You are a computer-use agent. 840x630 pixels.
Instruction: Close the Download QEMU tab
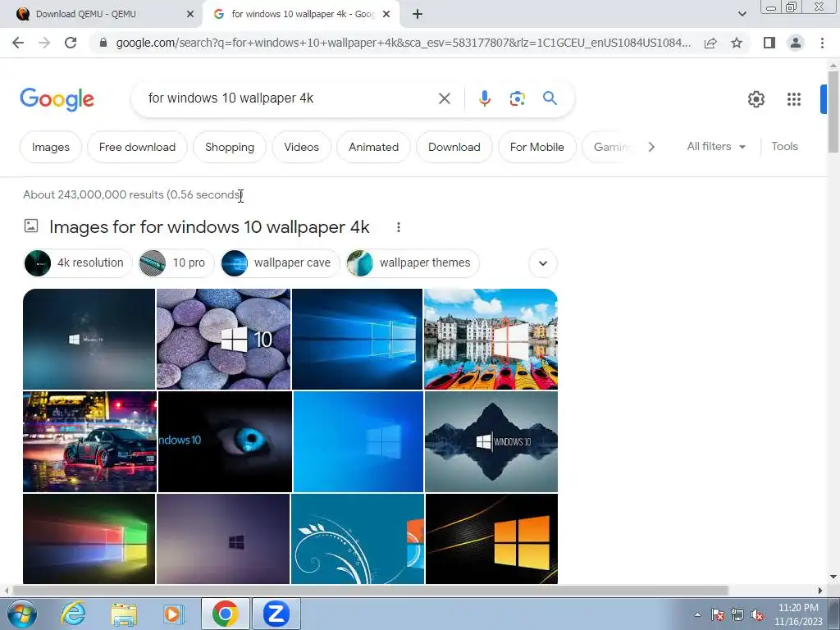pyautogui.click(x=189, y=15)
